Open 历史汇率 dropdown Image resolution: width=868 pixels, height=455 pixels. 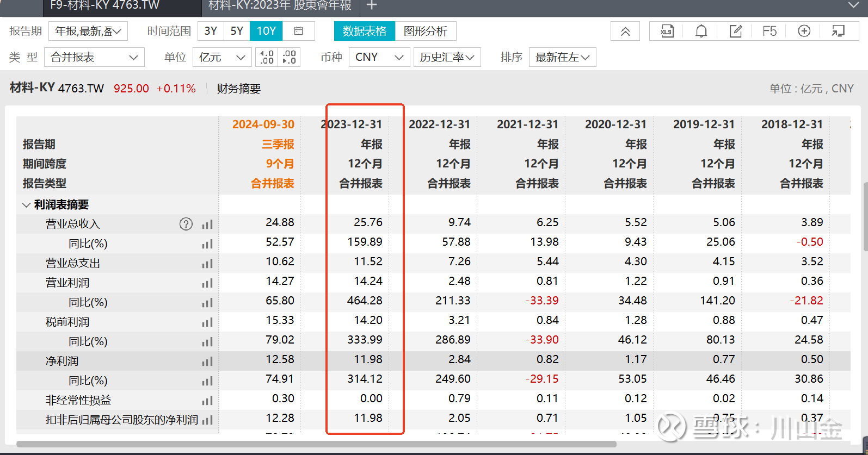(447, 57)
